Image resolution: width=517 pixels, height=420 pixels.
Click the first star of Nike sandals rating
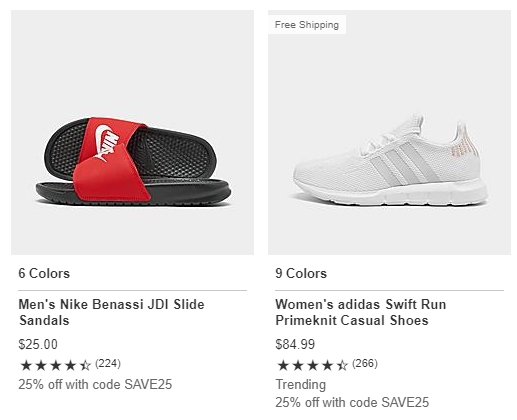click(26, 365)
